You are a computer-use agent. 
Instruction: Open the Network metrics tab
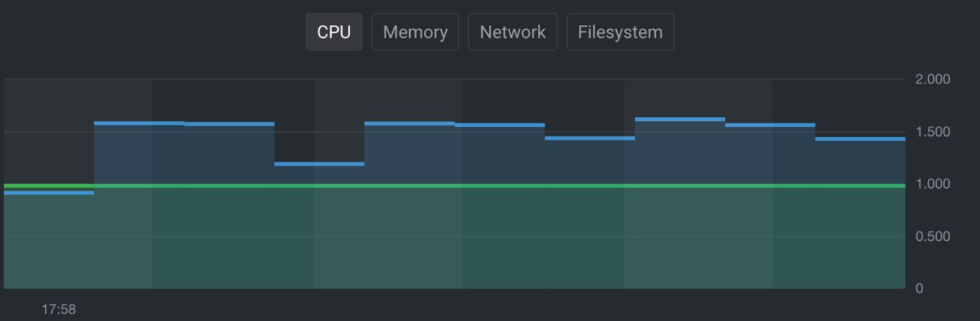click(x=512, y=32)
